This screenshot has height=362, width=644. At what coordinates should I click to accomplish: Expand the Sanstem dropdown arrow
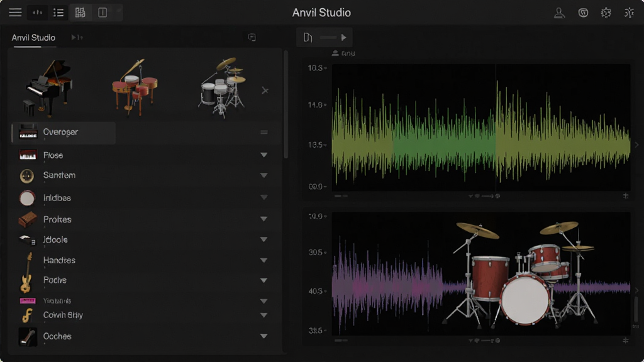tap(264, 175)
